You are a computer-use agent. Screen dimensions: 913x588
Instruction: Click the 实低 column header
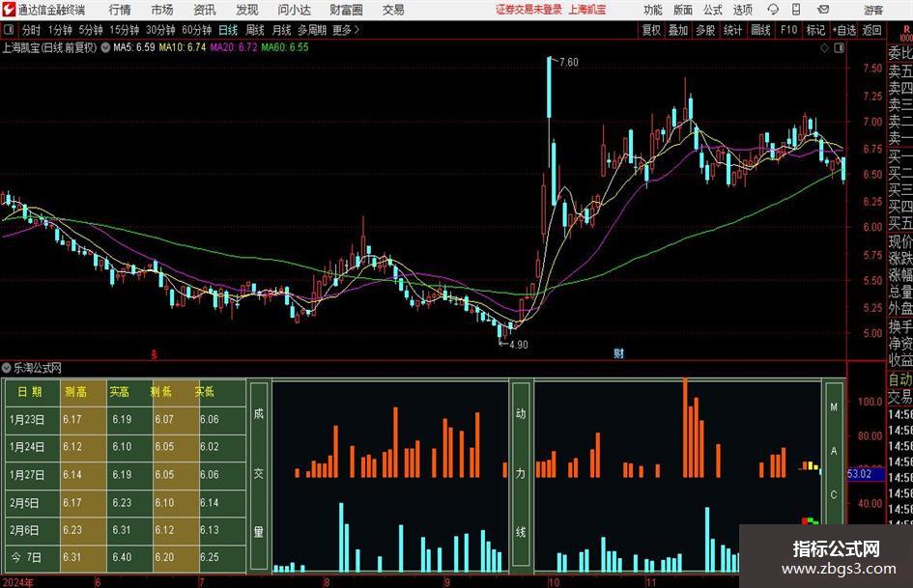point(204,392)
